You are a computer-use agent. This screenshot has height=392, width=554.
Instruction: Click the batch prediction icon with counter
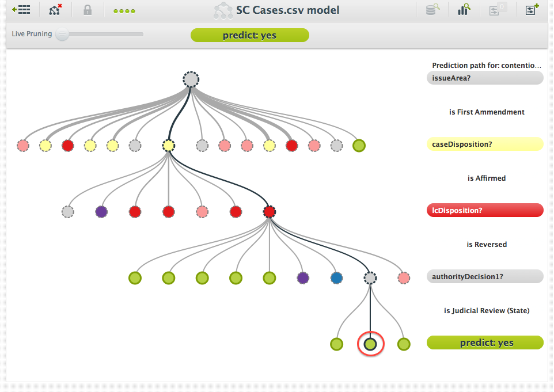coord(496,10)
